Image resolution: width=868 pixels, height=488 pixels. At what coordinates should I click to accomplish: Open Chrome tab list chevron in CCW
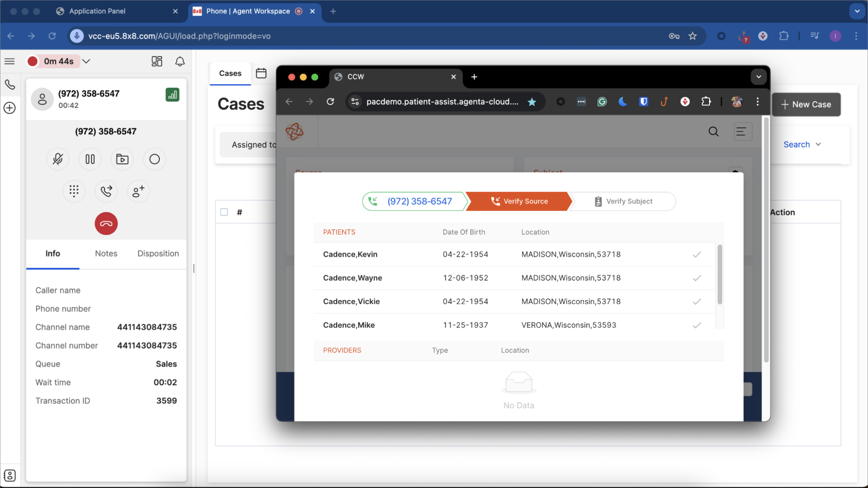tap(759, 77)
